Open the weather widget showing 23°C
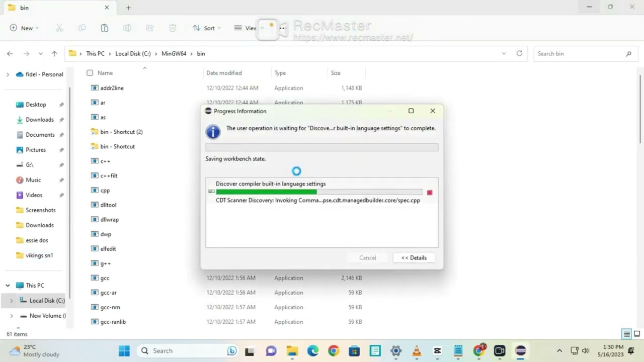 click(34, 351)
